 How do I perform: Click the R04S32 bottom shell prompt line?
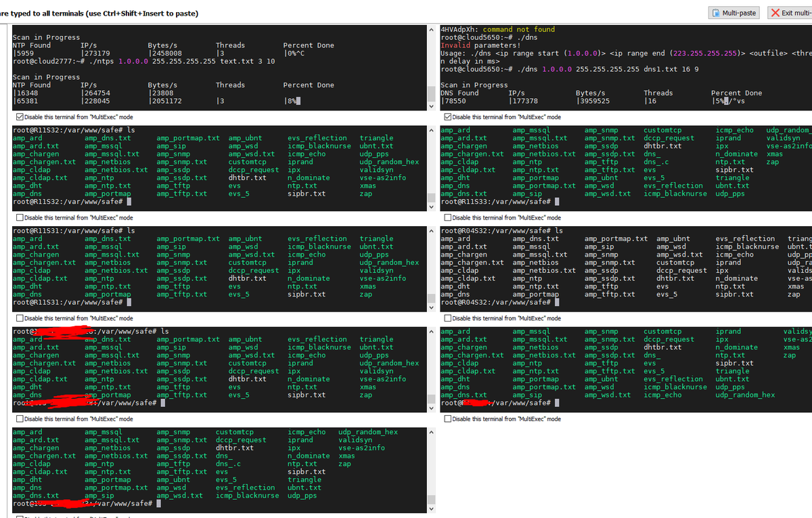tap(501, 302)
